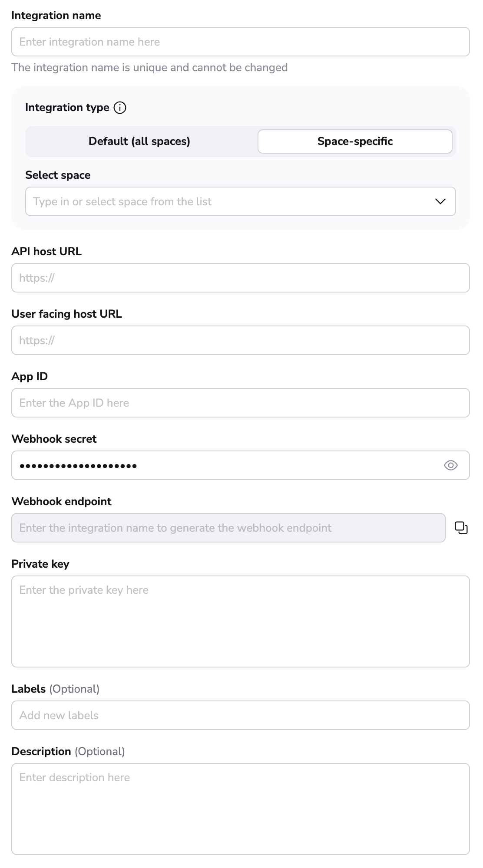This screenshot has width=483, height=868.
Task: Reveal the webhook secret with eye icon
Action: [450, 465]
